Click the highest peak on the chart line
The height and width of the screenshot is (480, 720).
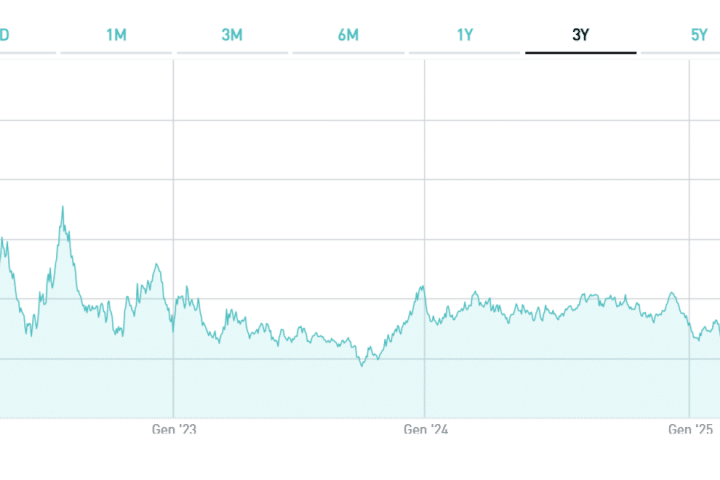(63, 208)
